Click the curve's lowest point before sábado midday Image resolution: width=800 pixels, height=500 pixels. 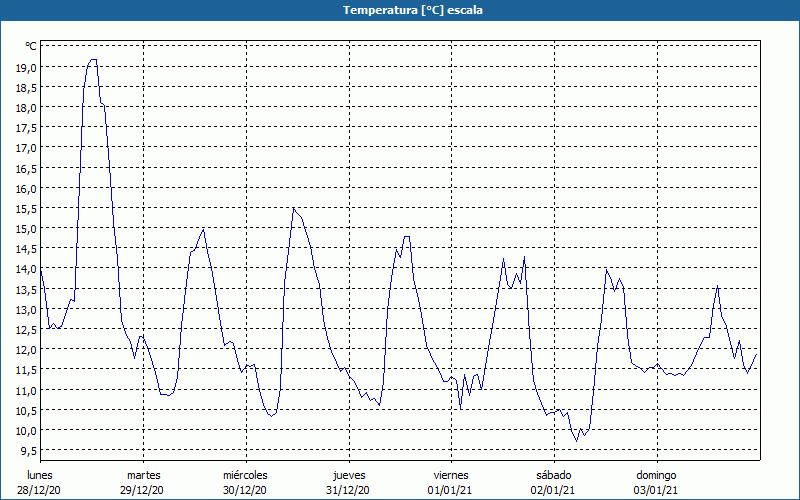pyautogui.click(x=577, y=441)
